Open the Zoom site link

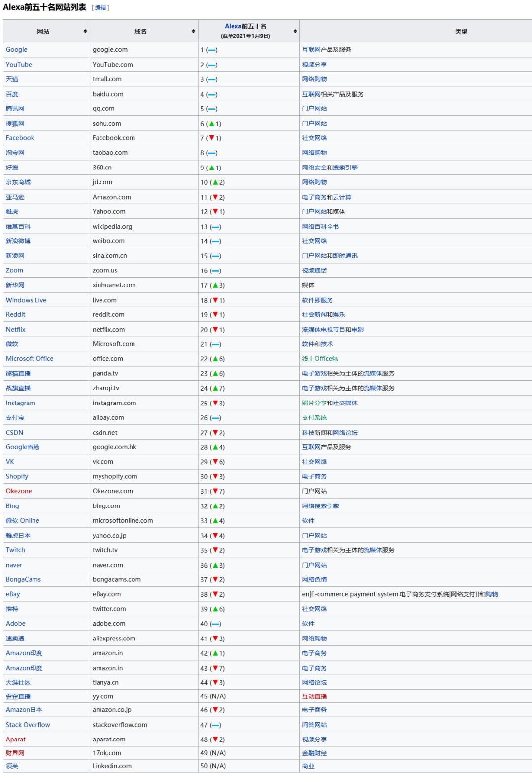point(14,270)
